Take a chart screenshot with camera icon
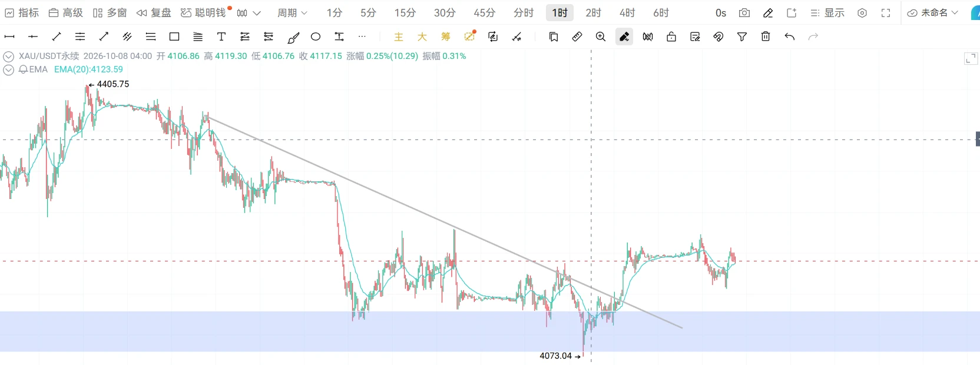The height and width of the screenshot is (365, 980). 744,12
